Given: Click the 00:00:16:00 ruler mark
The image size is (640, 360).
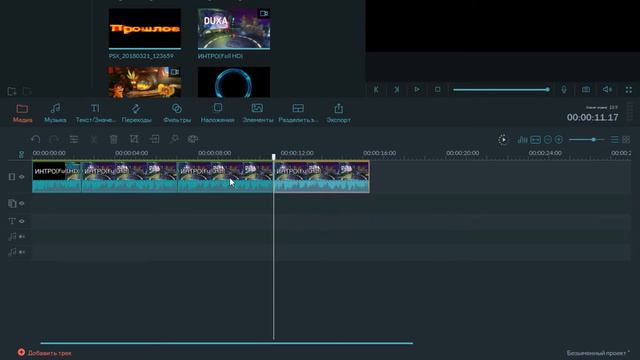Looking at the screenshot, I should point(380,153).
